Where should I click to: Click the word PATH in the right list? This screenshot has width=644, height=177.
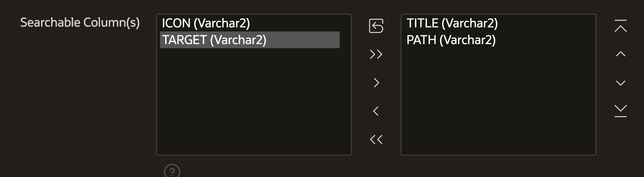point(421,40)
